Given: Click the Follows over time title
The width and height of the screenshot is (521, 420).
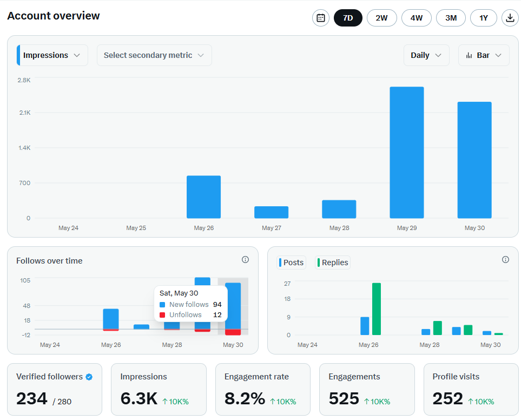Looking at the screenshot, I should [49, 261].
